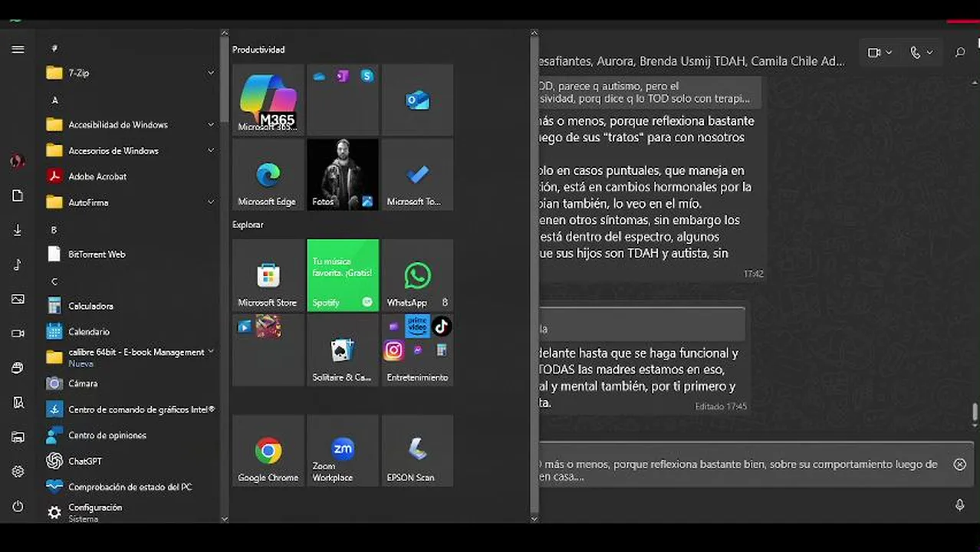Open user account icon in Start sidebar

(18, 161)
